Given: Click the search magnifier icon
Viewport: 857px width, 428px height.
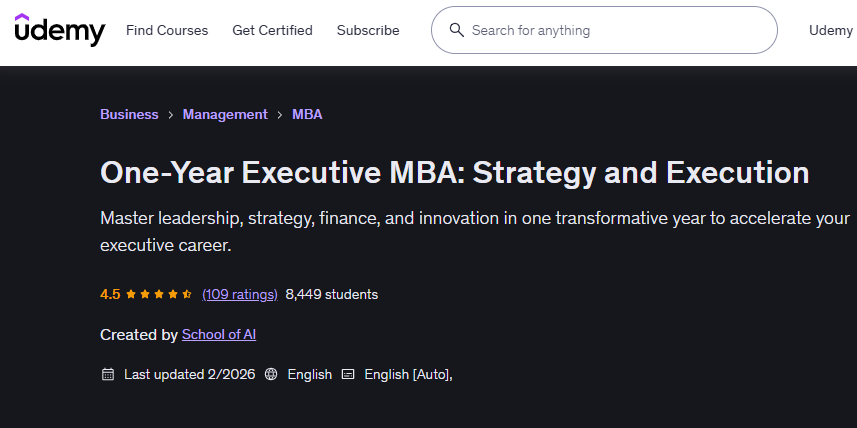Looking at the screenshot, I should (457, 30).
